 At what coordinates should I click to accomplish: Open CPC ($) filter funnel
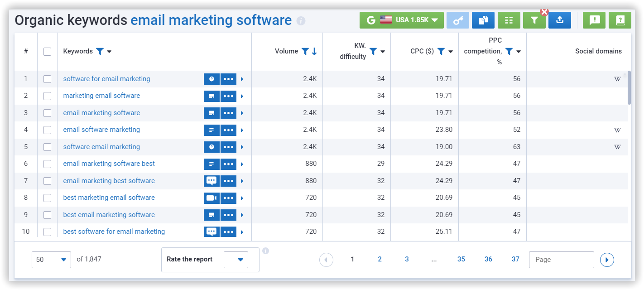[x=441, y=51]
